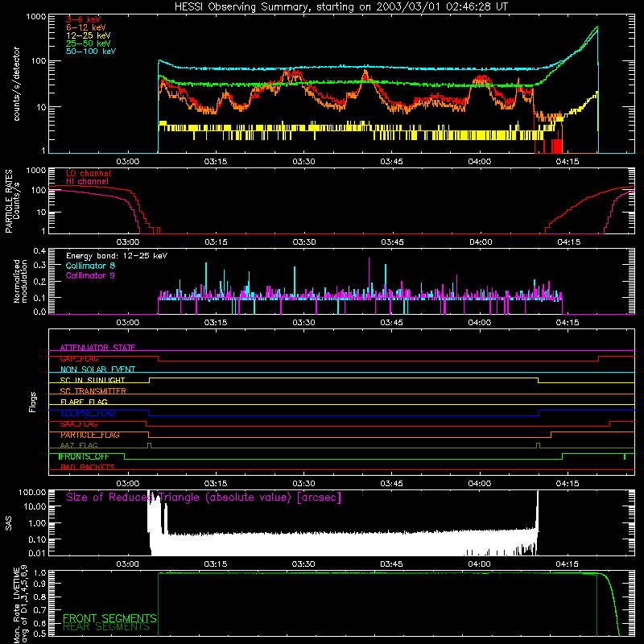The width and height of the screenshot is (644, 644).
Task: Click 04:15 under the modulation panel
Action: [x=568, y=323]
